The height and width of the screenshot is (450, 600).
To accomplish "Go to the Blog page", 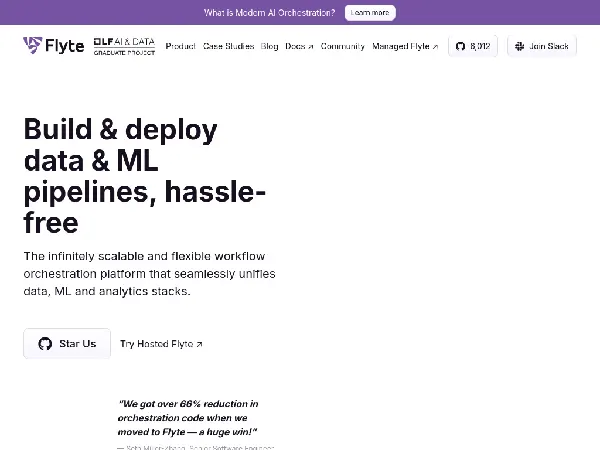I will coord(269,46).
